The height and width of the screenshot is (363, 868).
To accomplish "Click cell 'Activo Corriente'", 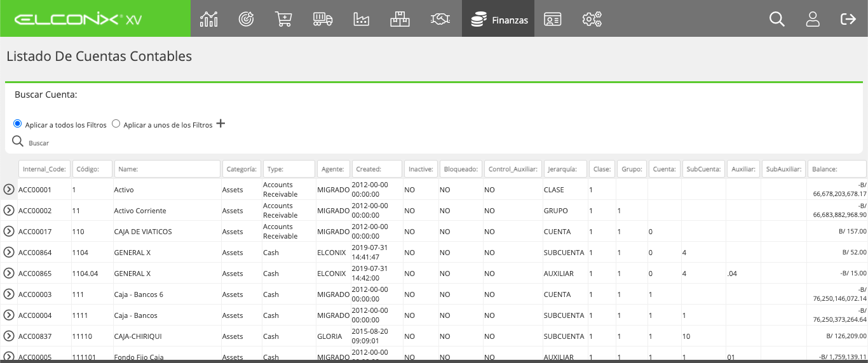I will 140,211.
